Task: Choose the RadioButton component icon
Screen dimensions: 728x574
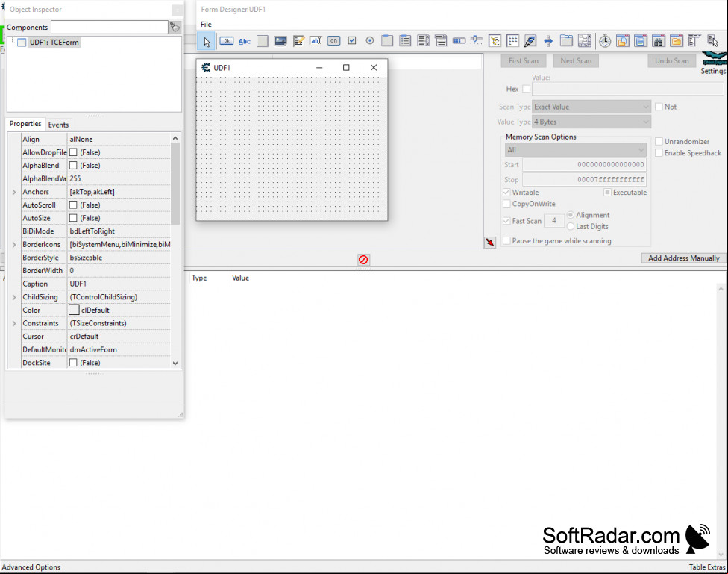Action: [x=369, y=41]
